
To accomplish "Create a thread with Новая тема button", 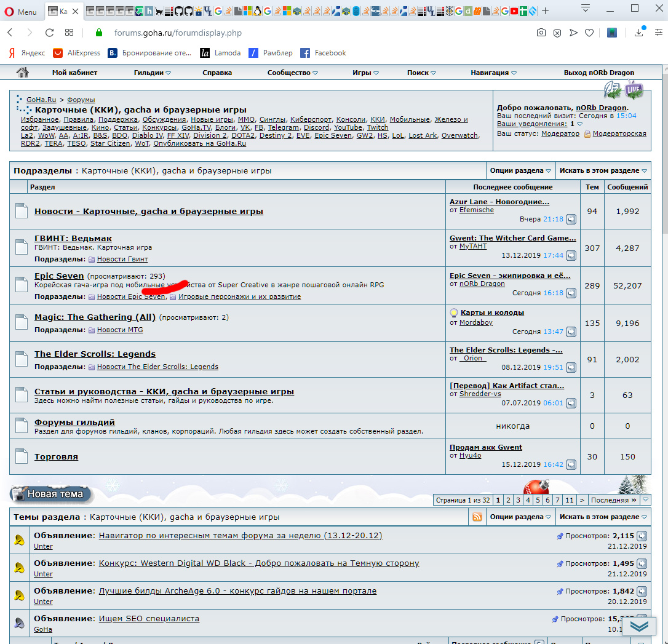I will (x=50, y=493).
